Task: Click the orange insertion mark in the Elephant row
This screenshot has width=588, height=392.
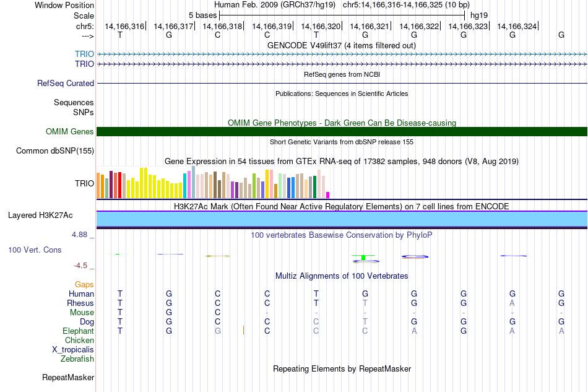Action: pyautogui.click(x=244, y=330)
